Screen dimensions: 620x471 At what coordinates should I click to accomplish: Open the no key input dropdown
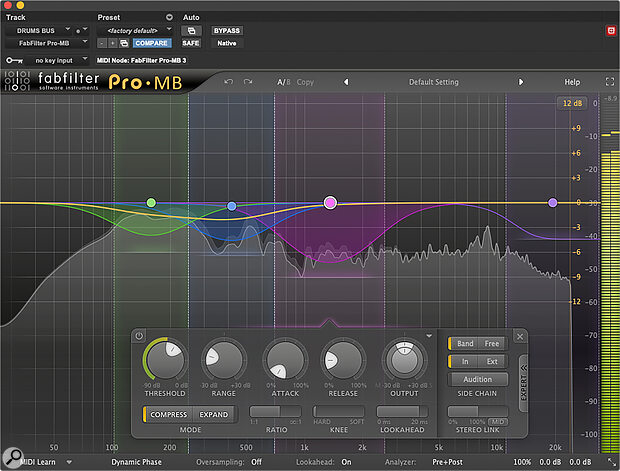pos(59,61)
